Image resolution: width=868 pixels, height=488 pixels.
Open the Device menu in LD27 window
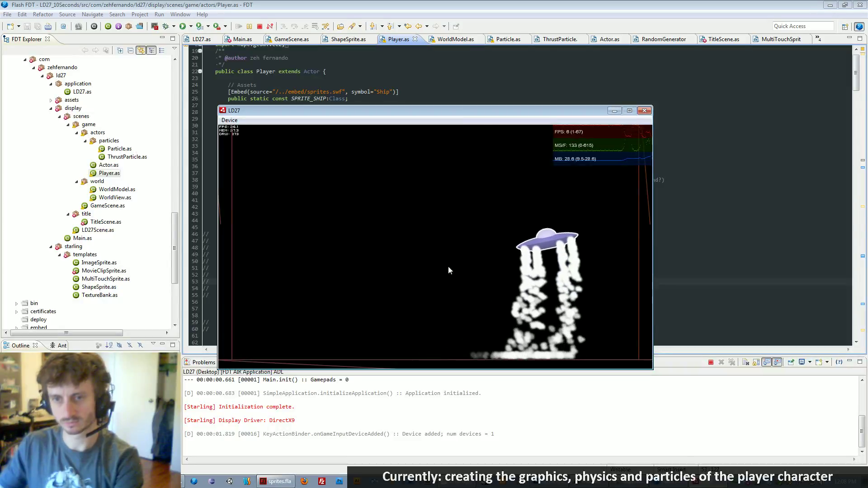pyautogui.click(x=229, y=120)
